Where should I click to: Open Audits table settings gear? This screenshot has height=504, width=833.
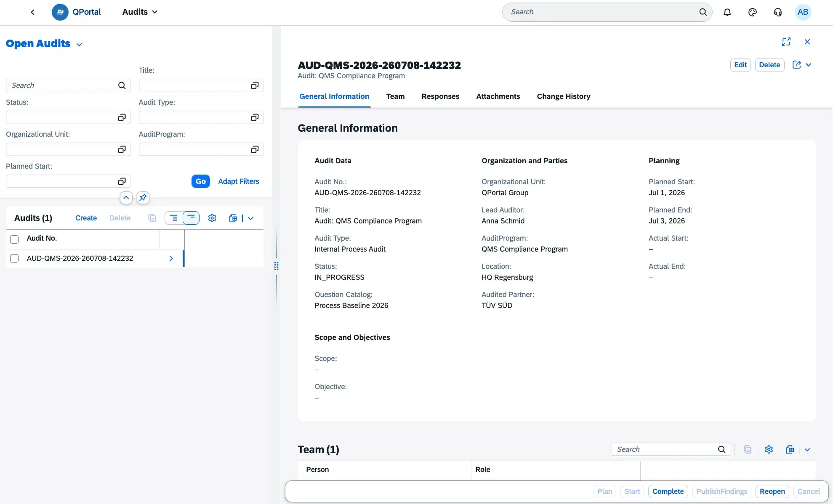tap(212, 218)
